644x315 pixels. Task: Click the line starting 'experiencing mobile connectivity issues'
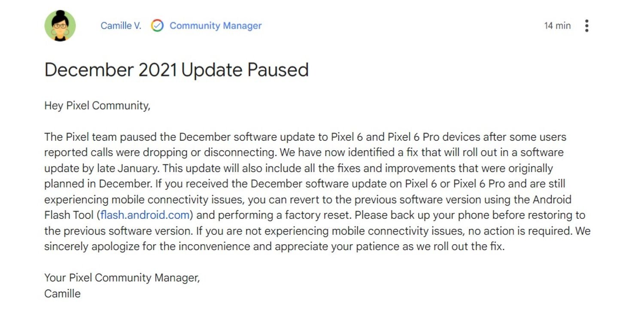(307, 200)
